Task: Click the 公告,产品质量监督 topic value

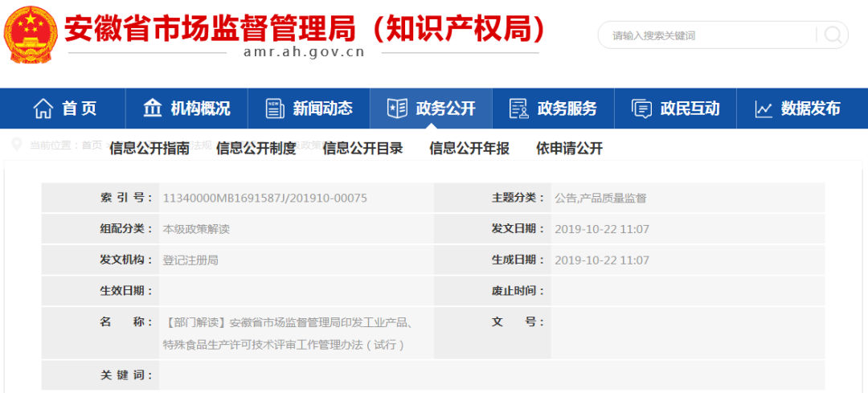Action: click(600, 199)
